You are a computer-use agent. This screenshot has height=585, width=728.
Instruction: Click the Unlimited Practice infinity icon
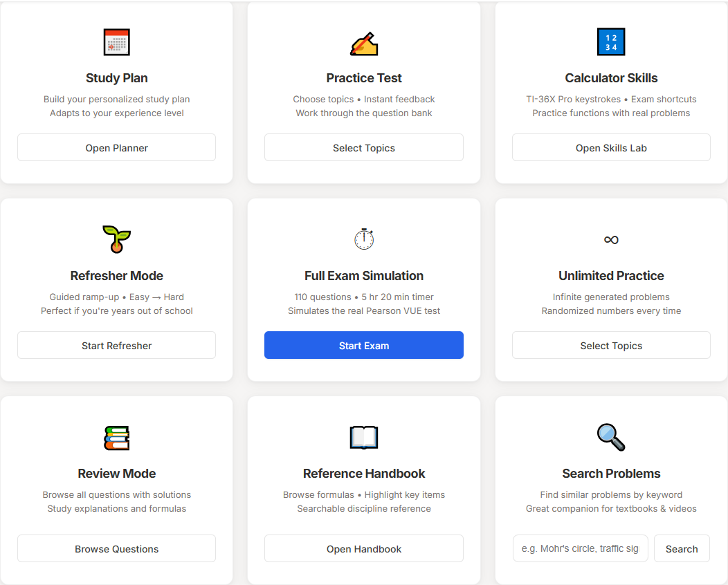point(611,240)
